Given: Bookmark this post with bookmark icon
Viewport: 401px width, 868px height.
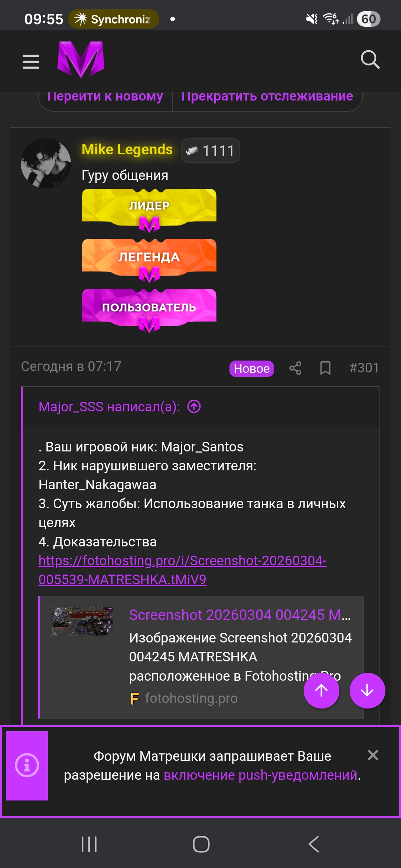Looking at the screenshot, I should tap(326, 368).
